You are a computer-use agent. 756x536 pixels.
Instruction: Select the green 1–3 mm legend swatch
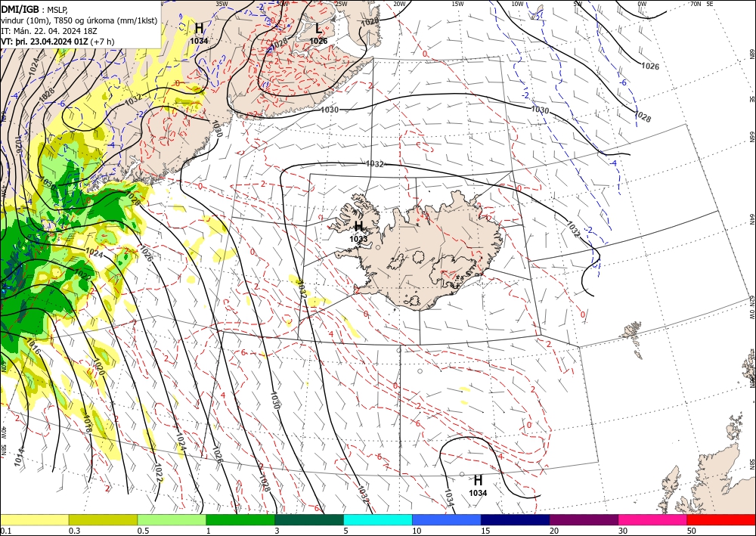(240, 519)
